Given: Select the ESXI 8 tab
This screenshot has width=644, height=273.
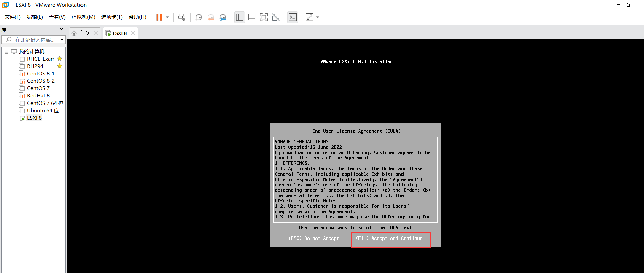Looking at the screenshot, I should click(x=120, y=33).
